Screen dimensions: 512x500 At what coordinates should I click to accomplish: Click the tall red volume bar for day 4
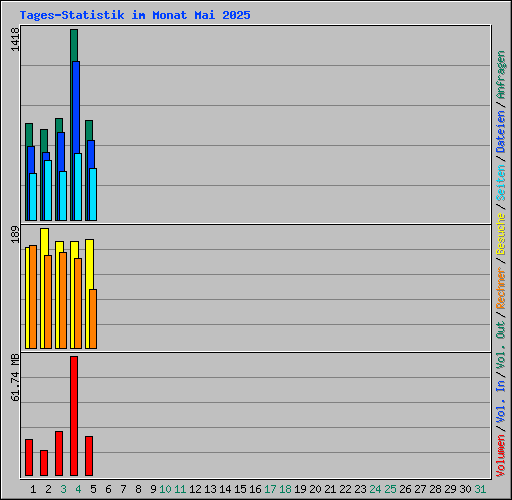point(74,416)
